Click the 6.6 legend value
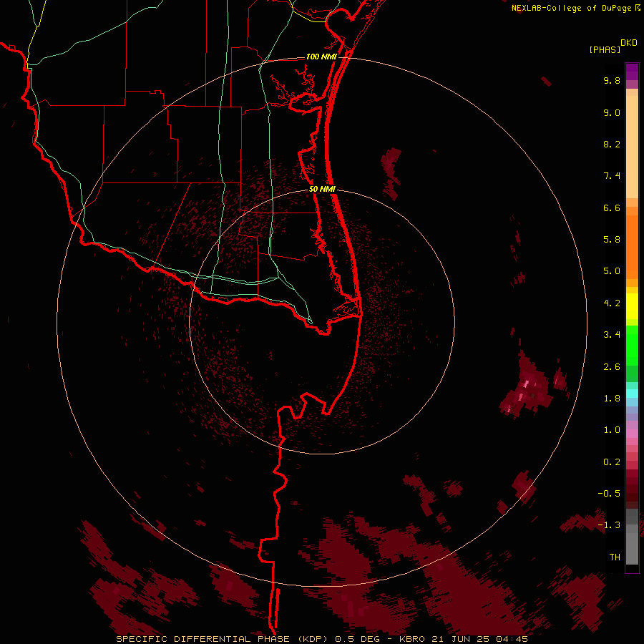The height and width of the screenshot is (644, 644). (612, 208)
